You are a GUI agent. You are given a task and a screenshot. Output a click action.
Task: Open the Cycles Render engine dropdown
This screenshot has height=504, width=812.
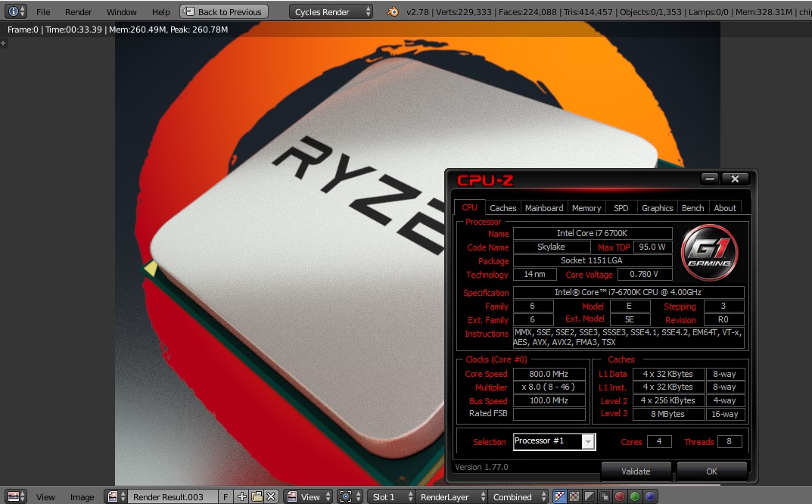coord(331,11)
